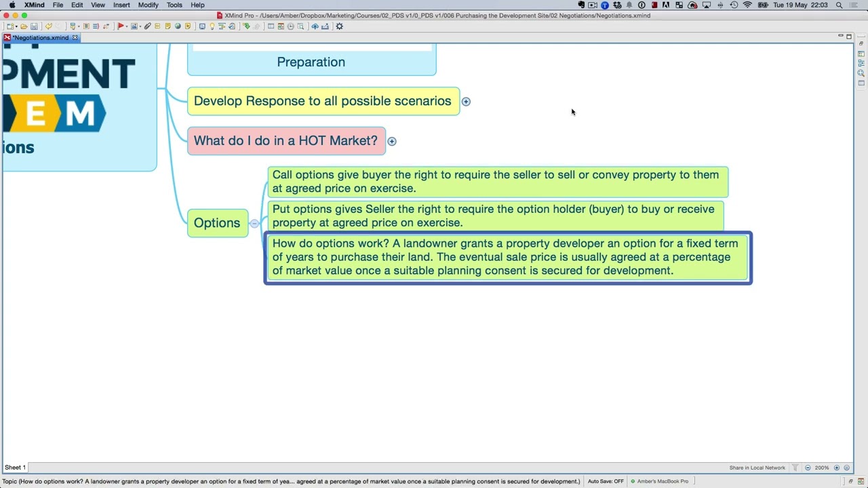The height and width of the screenshot is (488, 868).
Task: Save the workbook with the floppy icon
Action: pyautogui.click(x=34, y=26)
